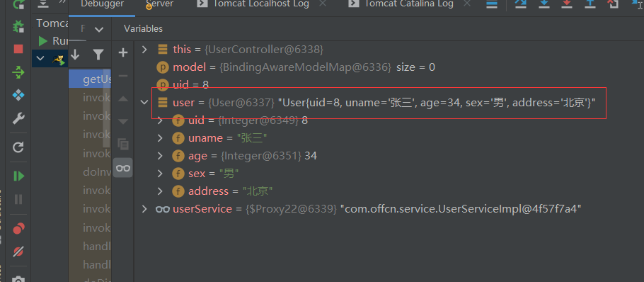Viewport: 644px width, 282px height.
Task: Click the Variables panel header
Action: coord(144,29)
